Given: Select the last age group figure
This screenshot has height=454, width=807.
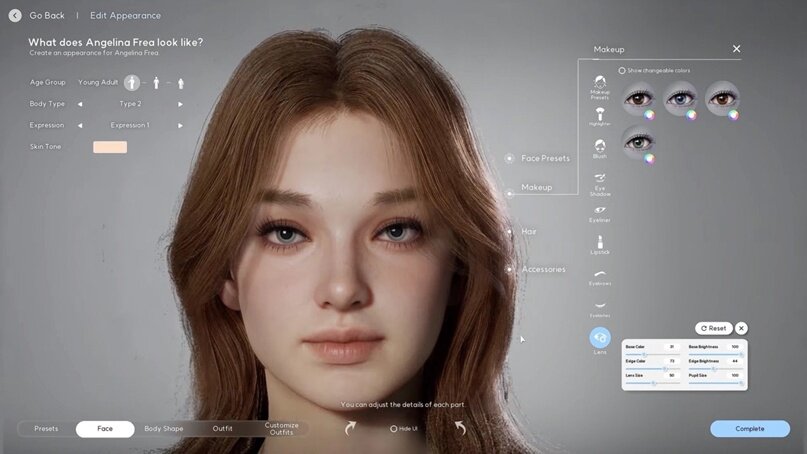Looking at the screenshot, I should [x=181, y=83].
